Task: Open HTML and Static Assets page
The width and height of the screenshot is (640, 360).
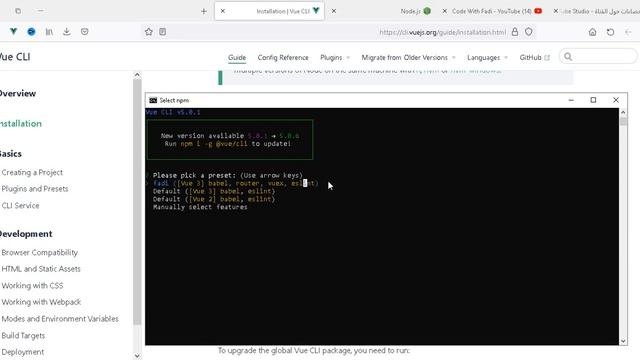Action: click(41, 269)
